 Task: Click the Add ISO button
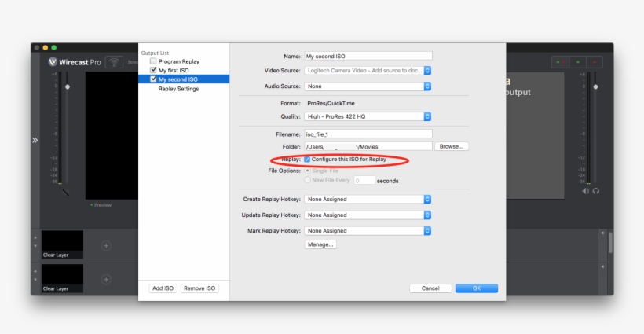(x=163, y=288)
